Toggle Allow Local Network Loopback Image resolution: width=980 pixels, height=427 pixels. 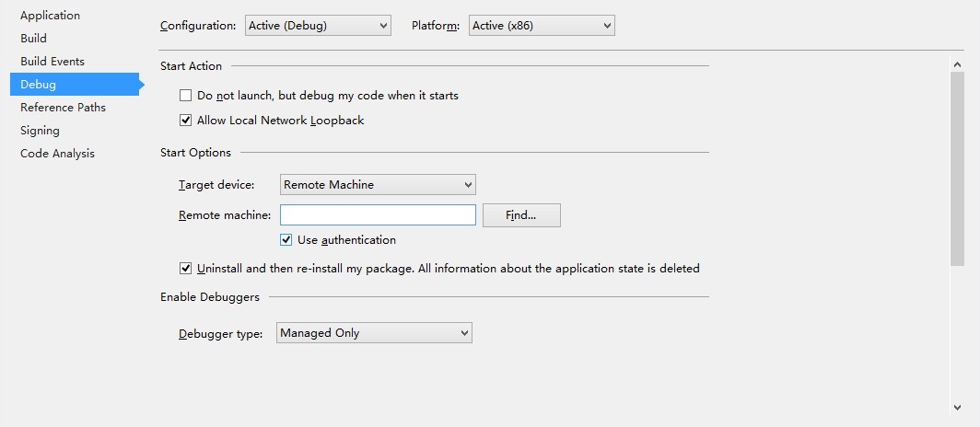coord(186,121)
